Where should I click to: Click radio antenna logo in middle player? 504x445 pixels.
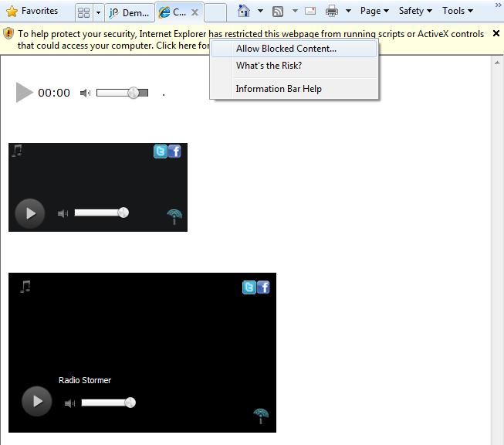point(174,216)
